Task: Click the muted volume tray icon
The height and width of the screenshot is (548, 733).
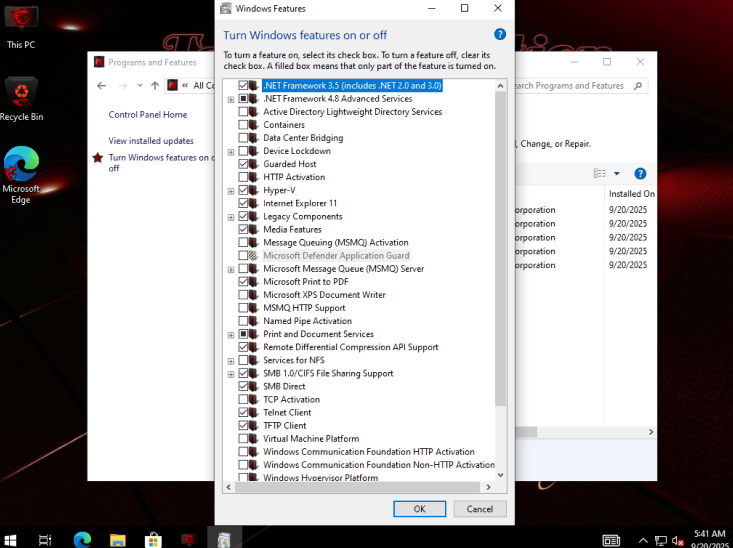Action: coord(677,541)
